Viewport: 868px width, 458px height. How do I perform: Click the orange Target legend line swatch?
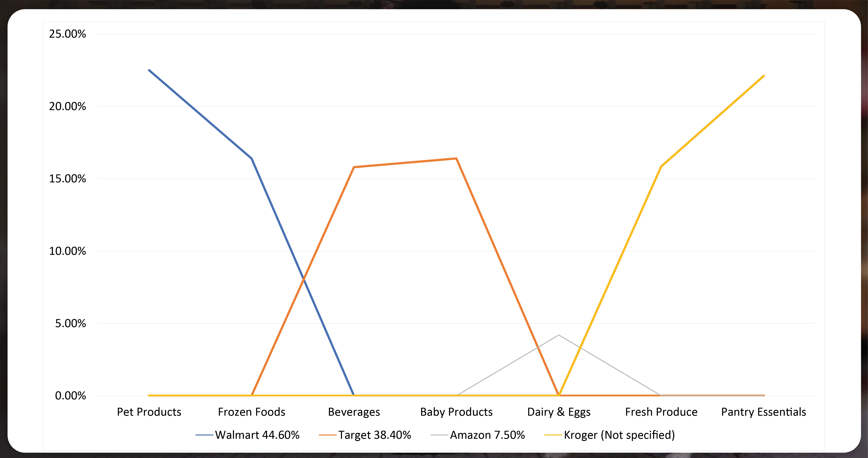[328, 435]
